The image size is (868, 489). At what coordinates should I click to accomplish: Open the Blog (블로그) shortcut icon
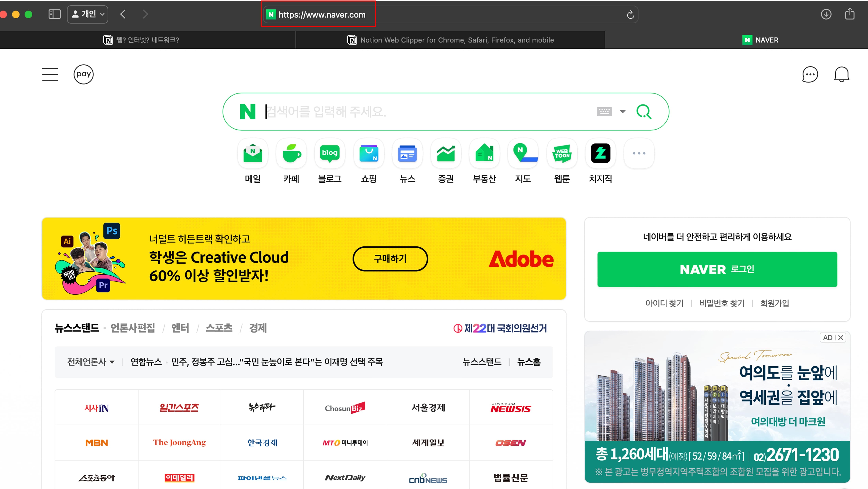pyautogui.click(x=330, y=153)
